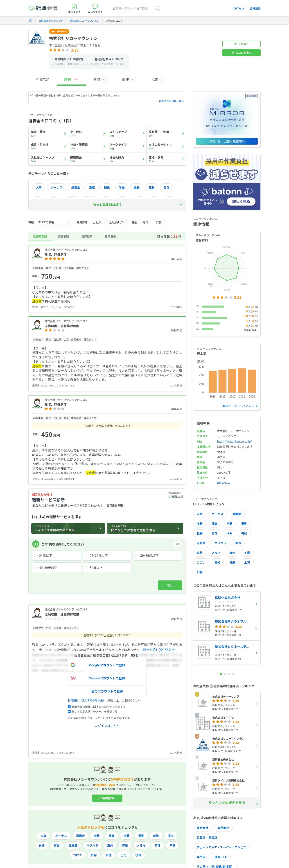This screenshot has width=289, height=868.
Task: Open the 求人を探す document icon
Action: 74,6
